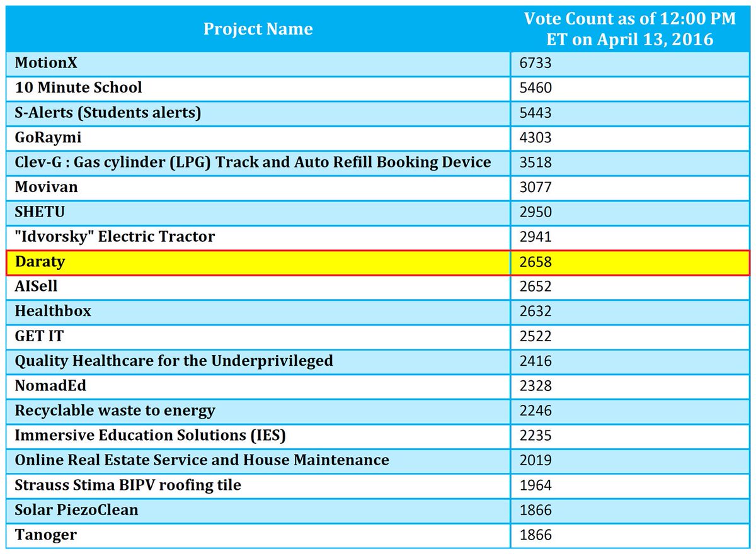This screenshot has width=756, height=554.
Task: Select the Clev-G Gas cylinder project cell
Action: (x=258, y=162)
